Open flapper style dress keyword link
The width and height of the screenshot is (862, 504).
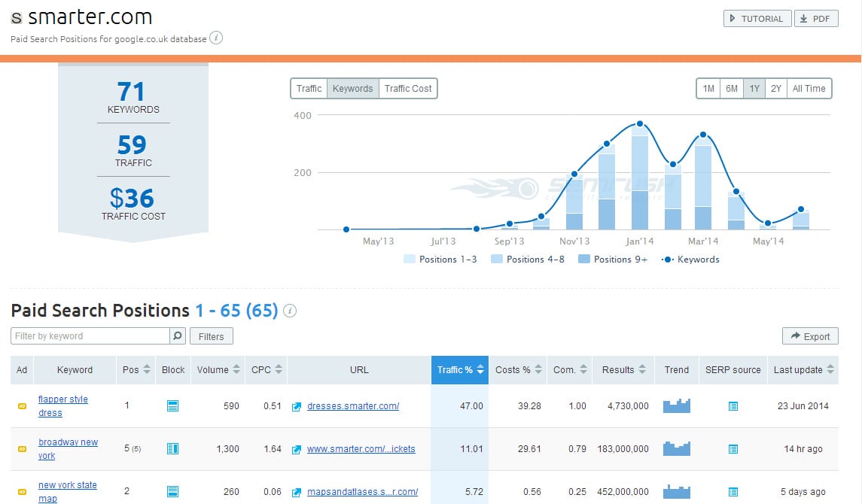62,405
